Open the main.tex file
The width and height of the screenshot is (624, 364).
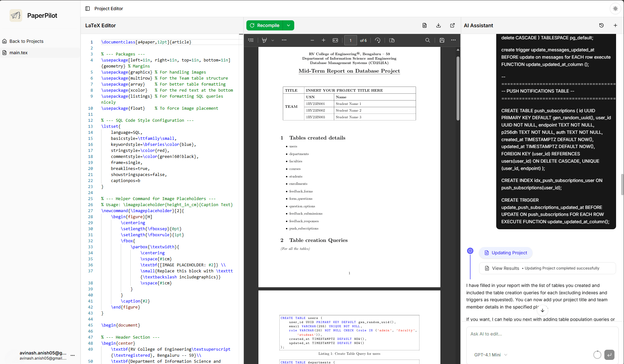18,53
